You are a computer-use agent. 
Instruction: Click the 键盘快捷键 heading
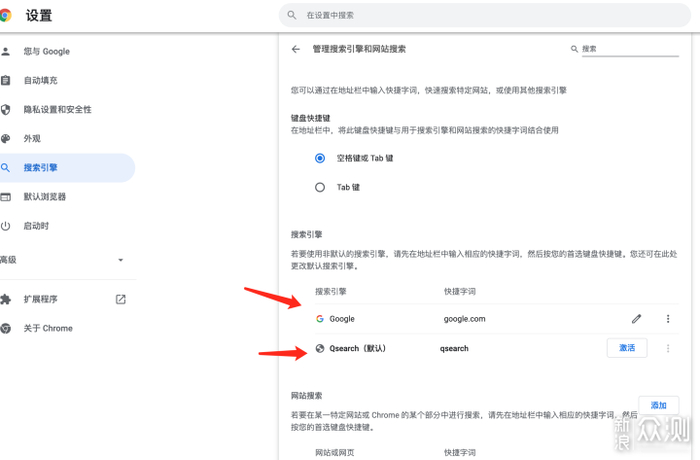tap(310, 118)
